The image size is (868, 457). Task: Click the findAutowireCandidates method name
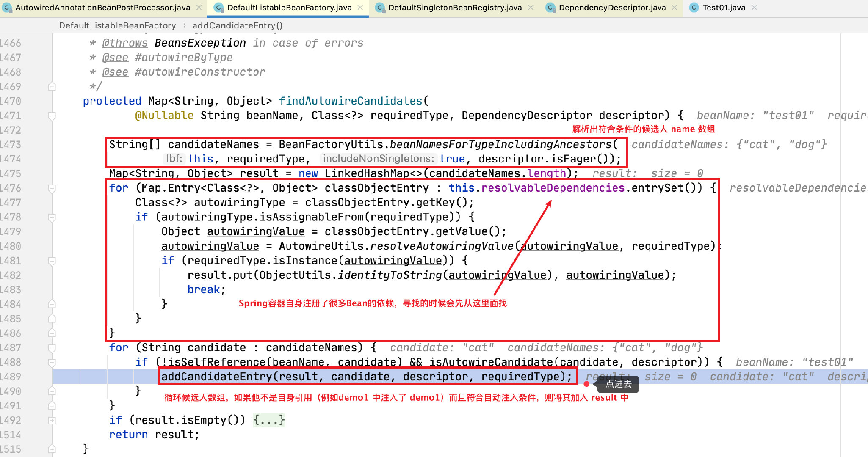pos(351,101)
